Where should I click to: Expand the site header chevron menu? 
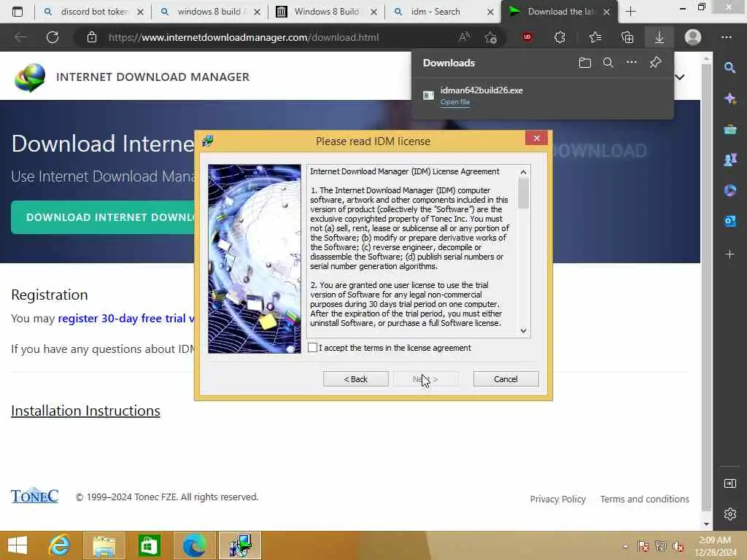tap(681, 77)
